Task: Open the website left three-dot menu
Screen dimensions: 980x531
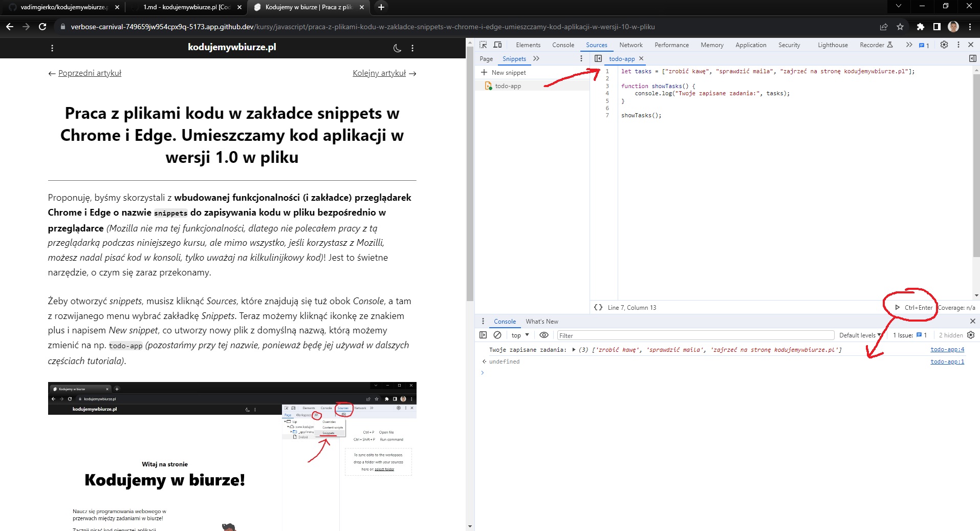Action: point(52,48)
